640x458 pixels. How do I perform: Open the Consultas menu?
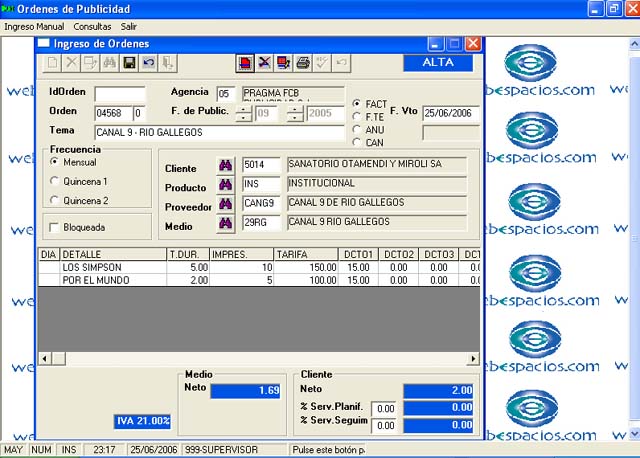point(93,25)
